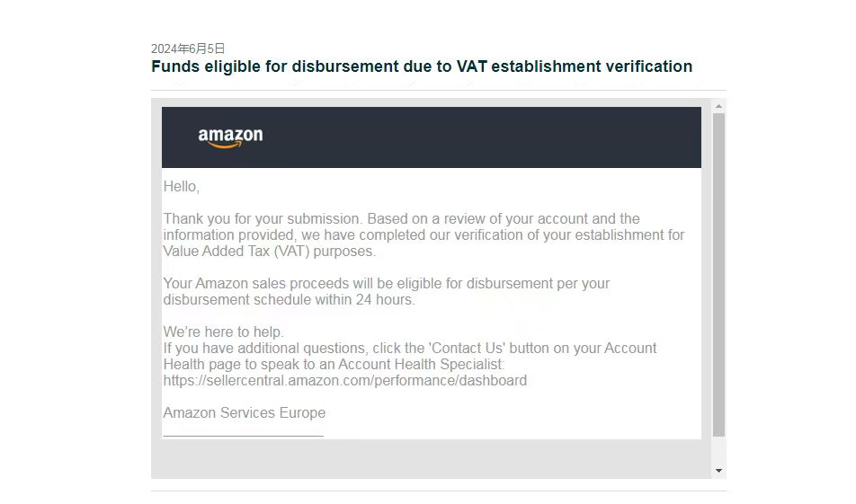
Task: Click the scrollbar up arrow
Action: [718, 106]
